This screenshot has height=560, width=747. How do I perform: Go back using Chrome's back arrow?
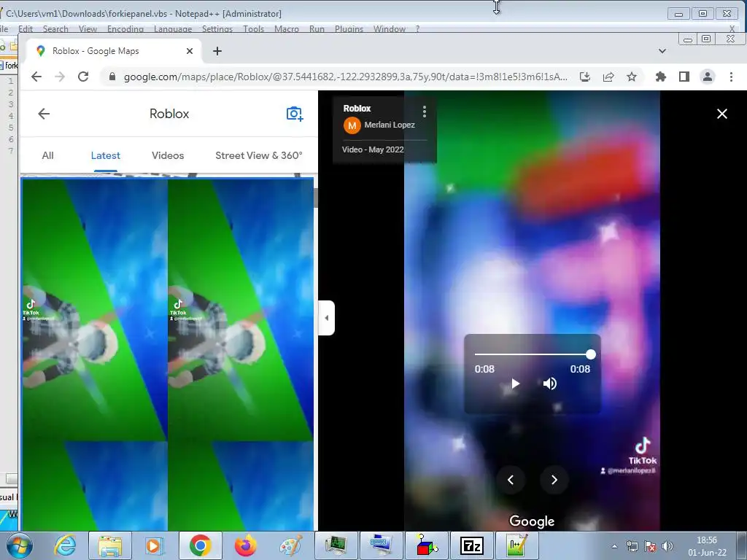coord(36,77)
